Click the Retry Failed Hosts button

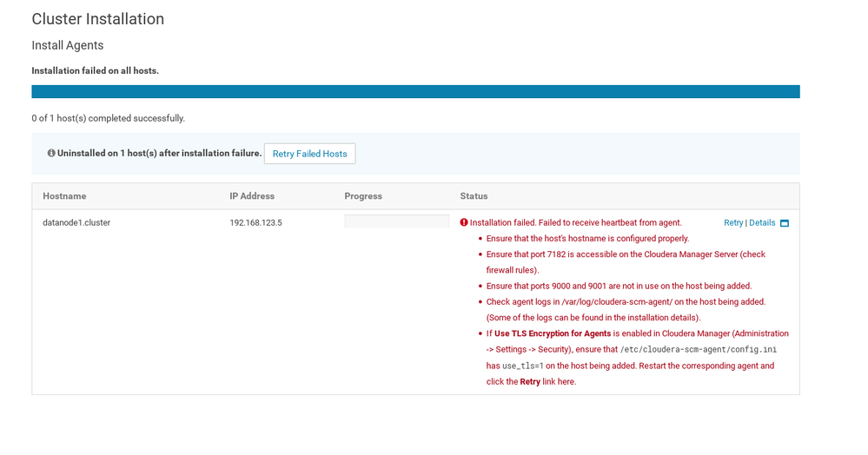click(x=309, y=154)
